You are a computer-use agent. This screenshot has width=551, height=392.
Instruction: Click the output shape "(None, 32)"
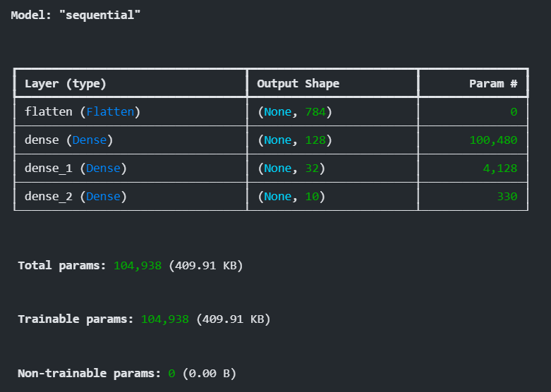(291, 168)
